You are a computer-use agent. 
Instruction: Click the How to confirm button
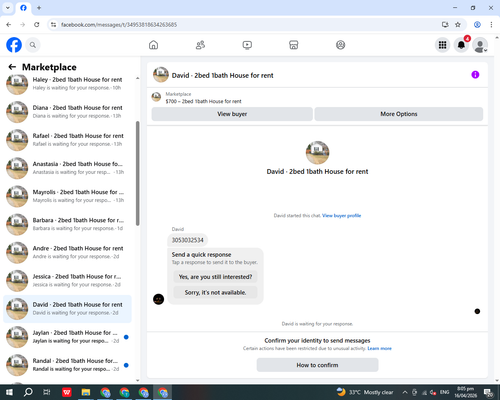click(317, 365)
